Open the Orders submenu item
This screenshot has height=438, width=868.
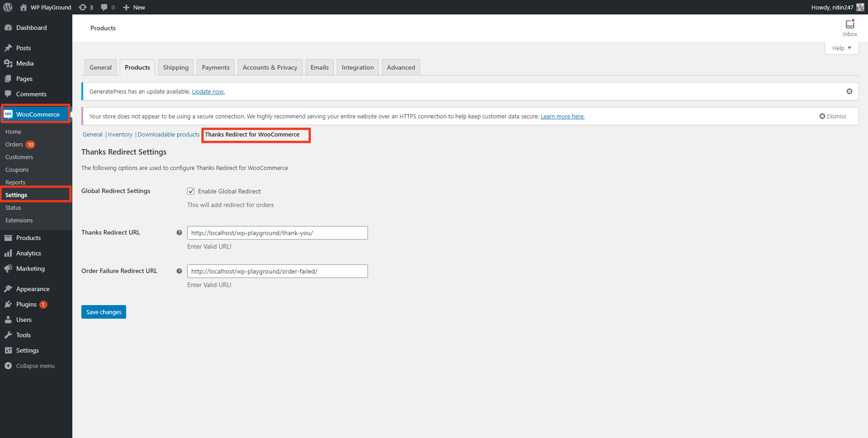(x=14, y=145)
